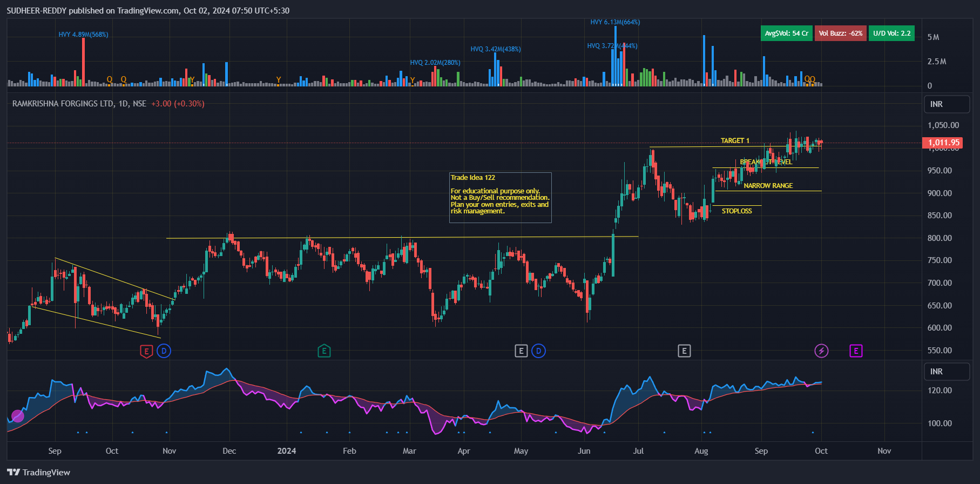The image size is (980, 484).
Task: Click the Jul label on time axis
Action: coord(638,451)
